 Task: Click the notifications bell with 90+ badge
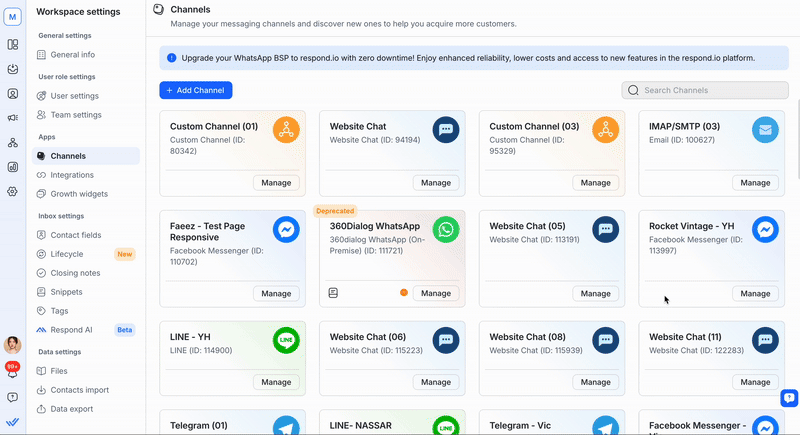click(x=12, y=371)
